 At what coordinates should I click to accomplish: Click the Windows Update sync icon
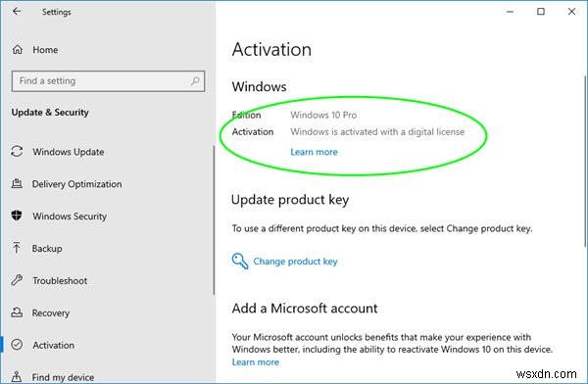pyautogui.click(x=17, y=151)
